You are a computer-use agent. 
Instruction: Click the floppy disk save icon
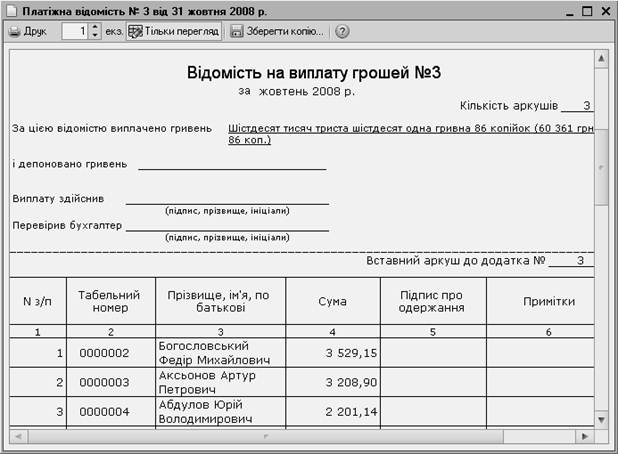(x=236, y=32)
